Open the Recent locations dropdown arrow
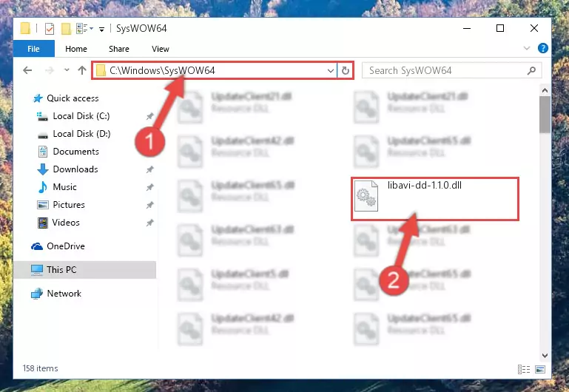The image size is (569, 392). [x=67, y=70]
